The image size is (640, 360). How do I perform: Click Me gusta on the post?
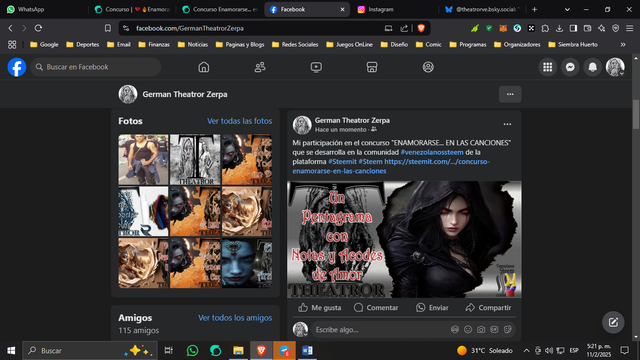(x=320, y=308)
